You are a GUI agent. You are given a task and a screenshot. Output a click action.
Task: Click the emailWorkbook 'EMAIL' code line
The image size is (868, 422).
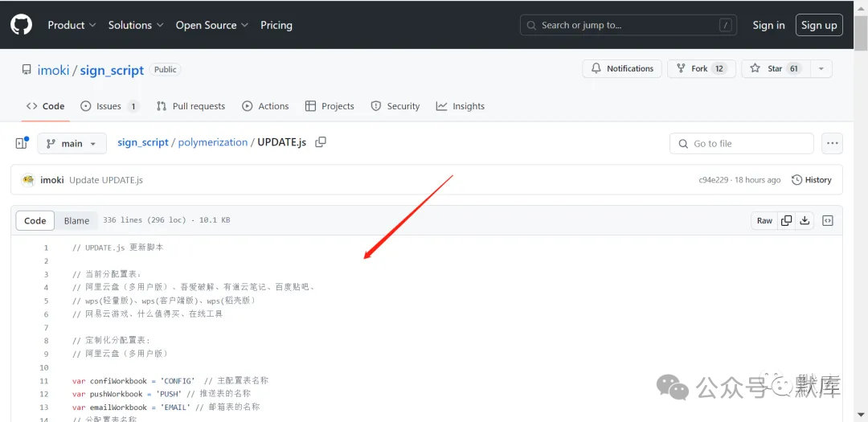tap(166, 407)
